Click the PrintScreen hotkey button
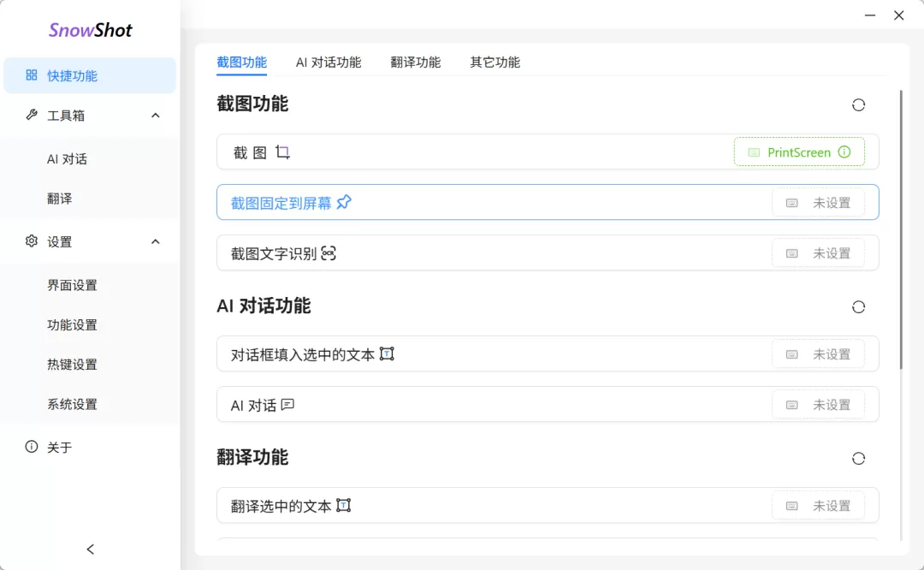924x570 pixels. point(798,152)
